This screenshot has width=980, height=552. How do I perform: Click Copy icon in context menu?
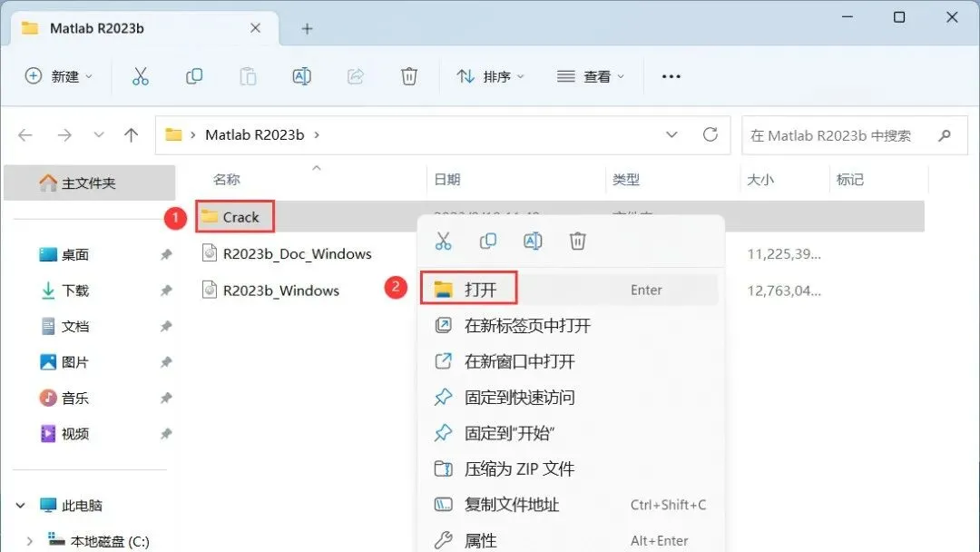(488, 241)
